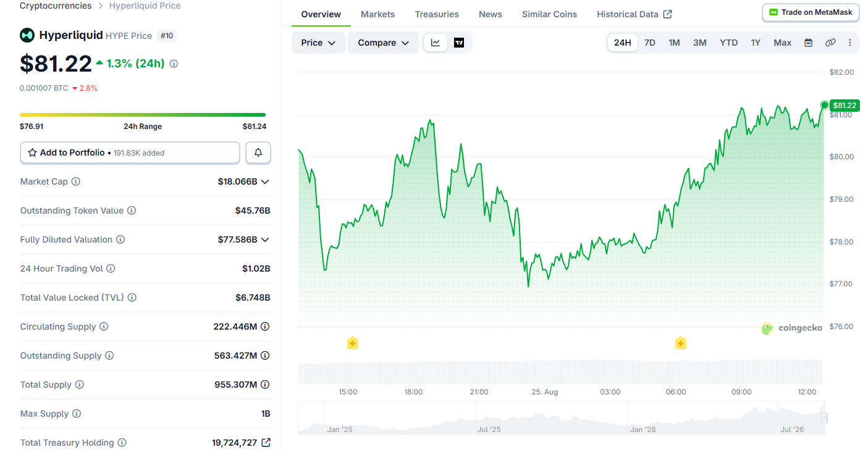Screen dimensions: 868x450
Task: Show Circulating Supply label info icon
Action: [x=104, y=327]
